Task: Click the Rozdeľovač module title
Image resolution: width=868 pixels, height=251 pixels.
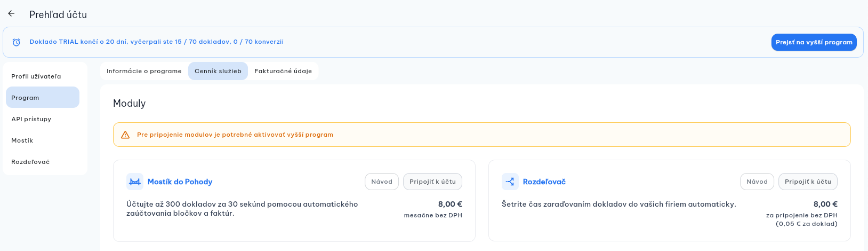Action: pyautogui.click(x=544, y=182)
